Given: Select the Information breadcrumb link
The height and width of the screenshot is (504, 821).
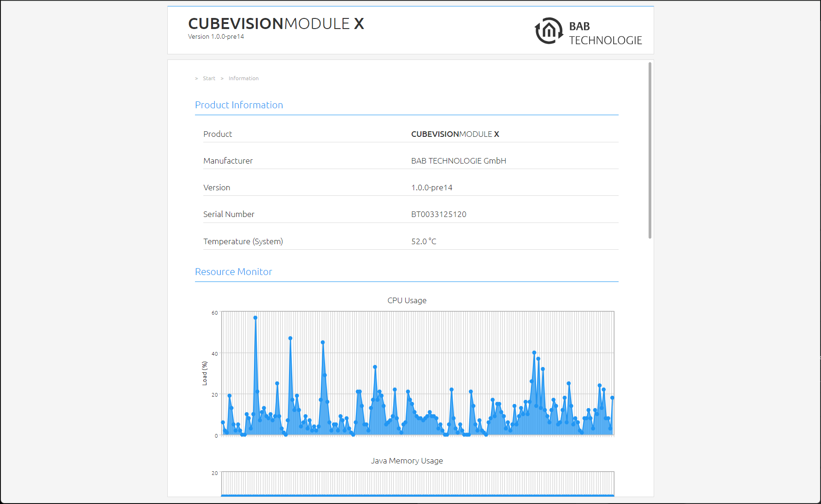Looking at the screenshot, I should pyautogui.click(x=243, y=78).
